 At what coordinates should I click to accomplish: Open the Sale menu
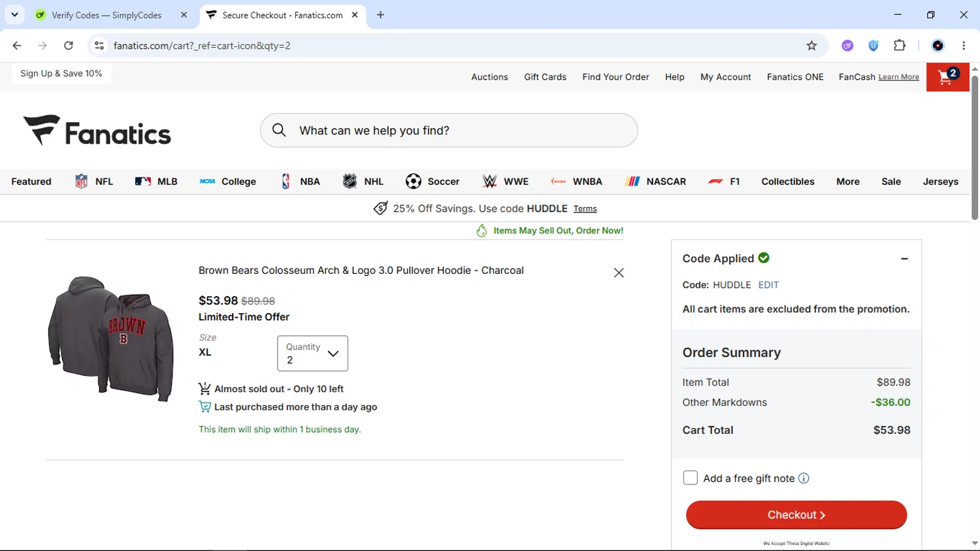pyautogui.click(x=891, y=182)
